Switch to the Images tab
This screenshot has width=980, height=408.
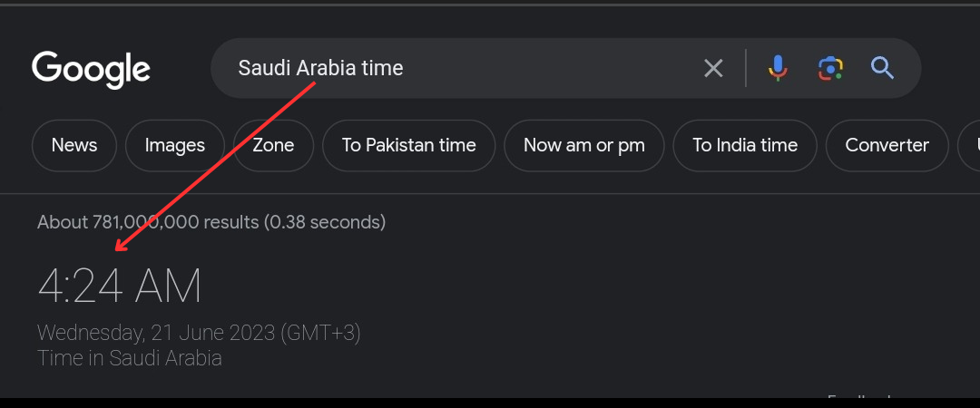click(x=175, y=145)
